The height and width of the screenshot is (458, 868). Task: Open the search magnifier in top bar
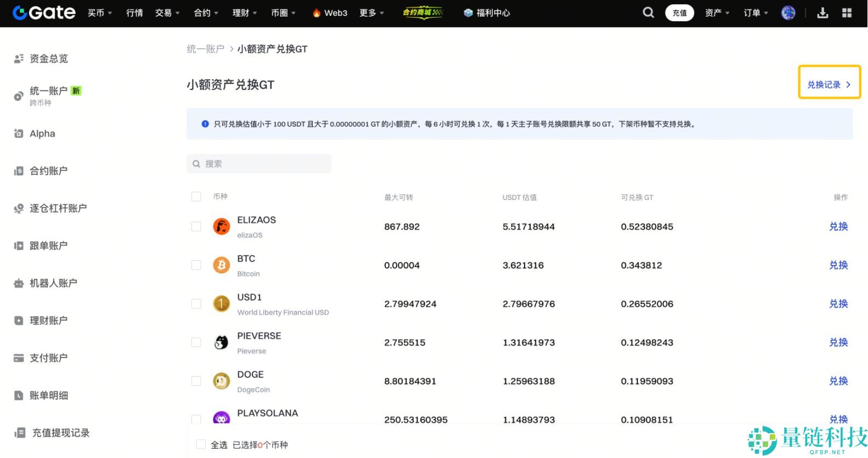point(649,13)
